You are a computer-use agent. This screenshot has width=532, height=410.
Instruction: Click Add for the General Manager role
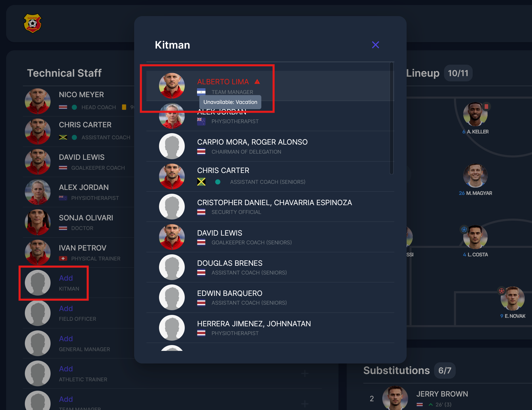coord(66,339)
